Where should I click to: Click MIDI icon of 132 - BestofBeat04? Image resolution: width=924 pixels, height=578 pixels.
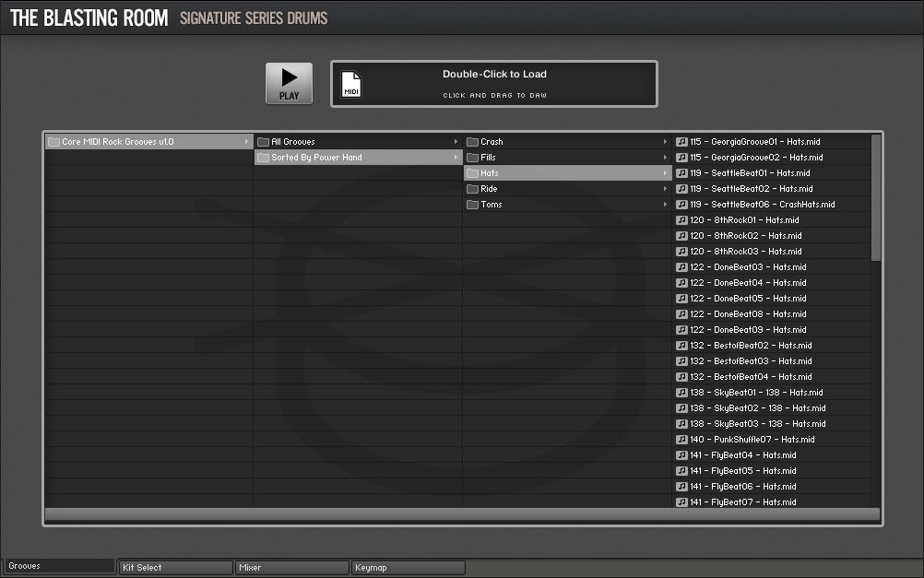click(681, 376)
